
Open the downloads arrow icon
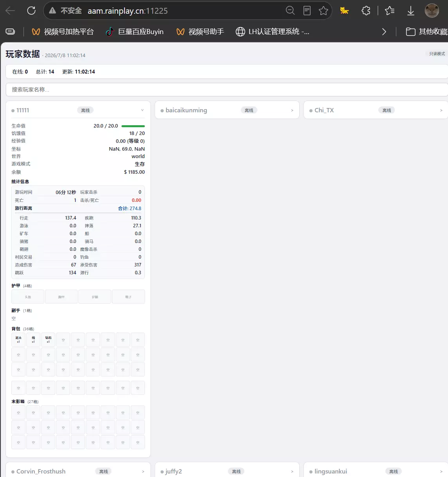pos(410,11)
